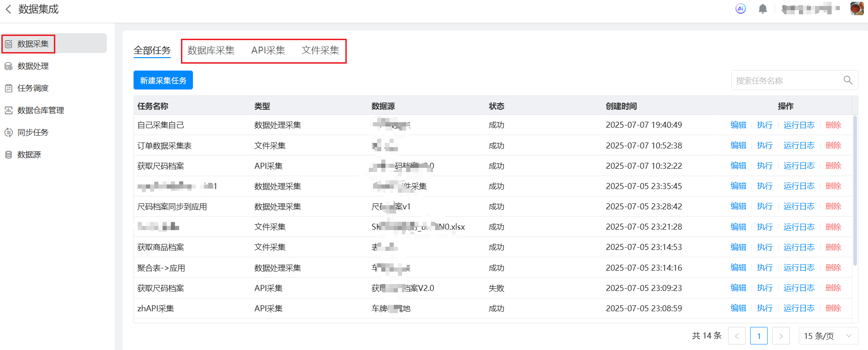Click the search magnifier icon
Screen dimensions: 868x350
point(848,80)
